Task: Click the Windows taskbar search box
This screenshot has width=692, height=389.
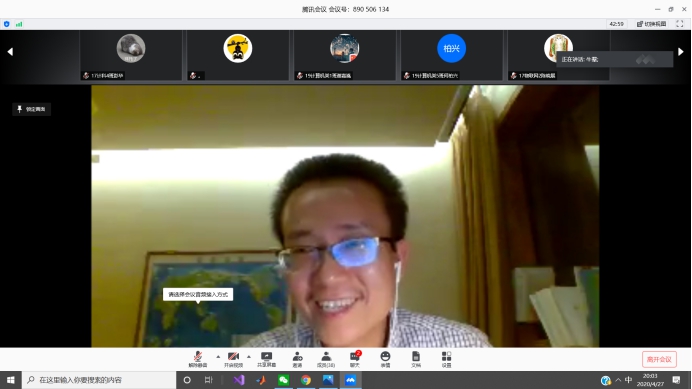Action: tap(99, 380)
